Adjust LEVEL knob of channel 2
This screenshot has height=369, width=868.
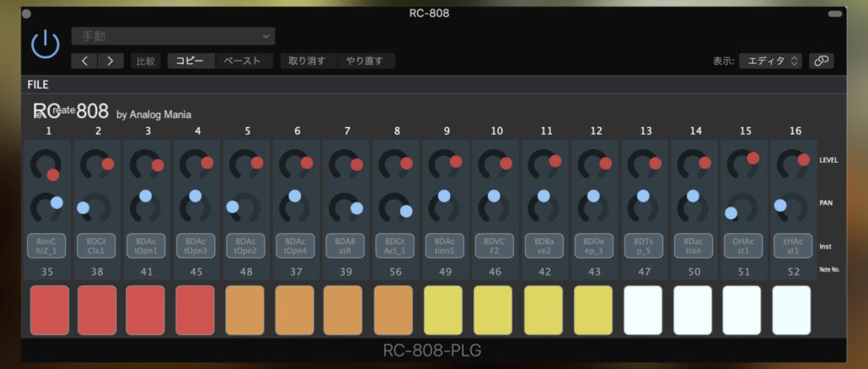(95, 165)
